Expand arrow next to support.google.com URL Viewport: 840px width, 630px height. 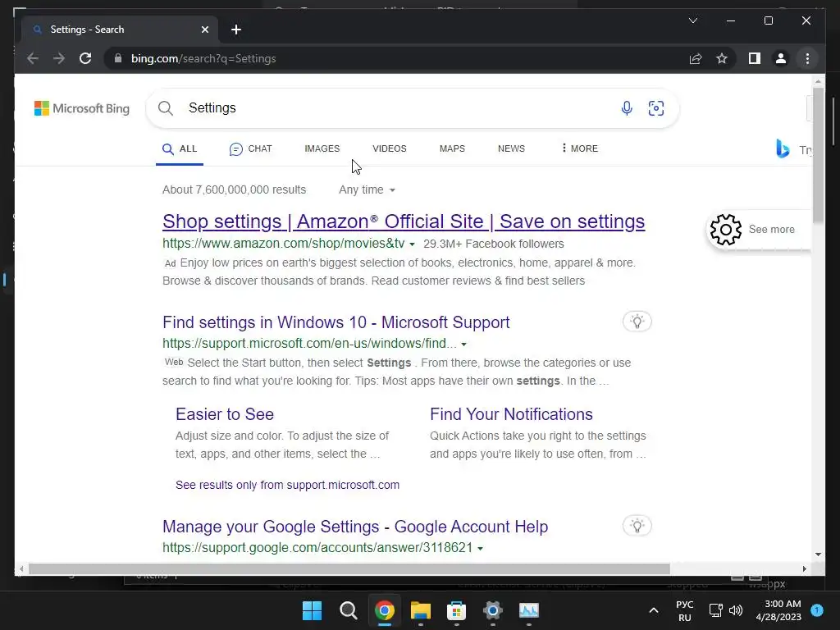[480, 548]
